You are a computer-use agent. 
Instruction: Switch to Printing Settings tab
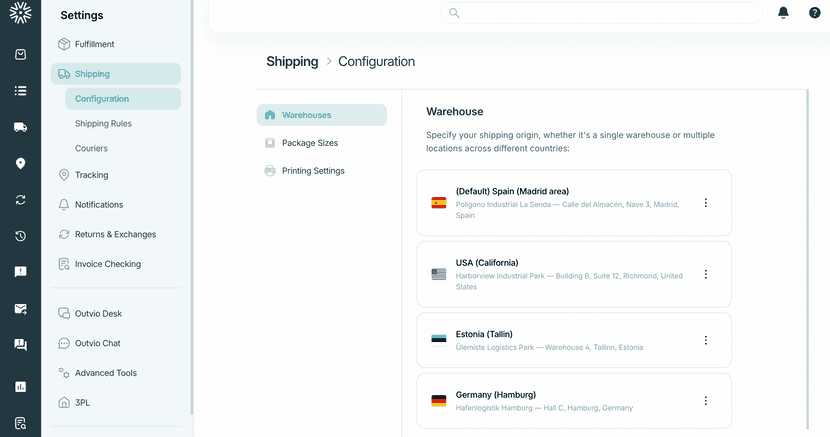coord(312,171)
